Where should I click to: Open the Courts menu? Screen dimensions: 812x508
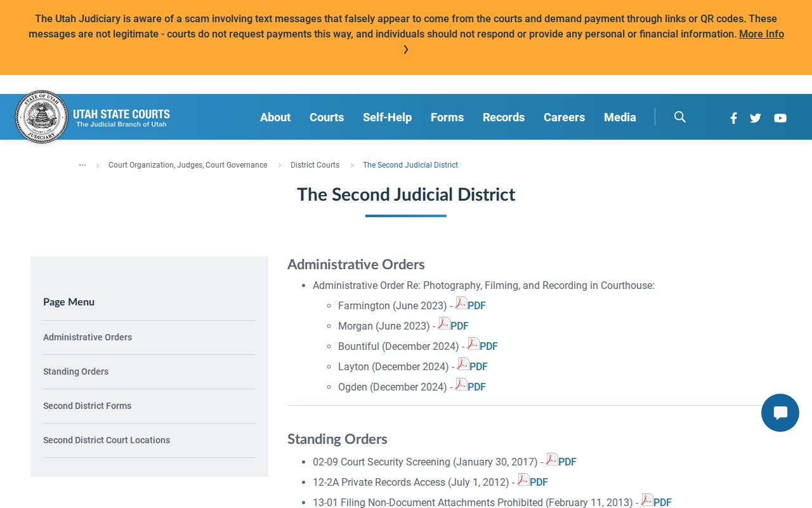[x=327, y=117]
